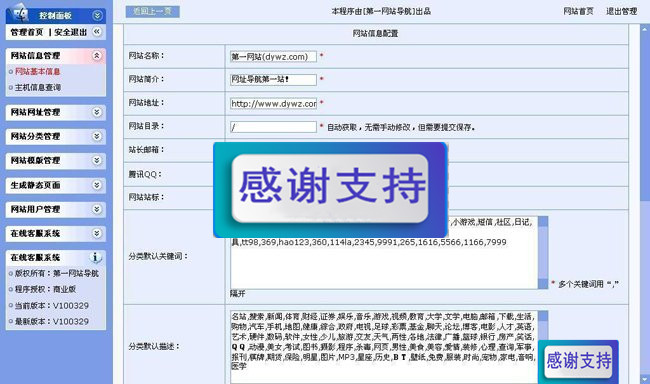
Task: Open 网站首页 link at top
Action: click(x=578, y=11)
